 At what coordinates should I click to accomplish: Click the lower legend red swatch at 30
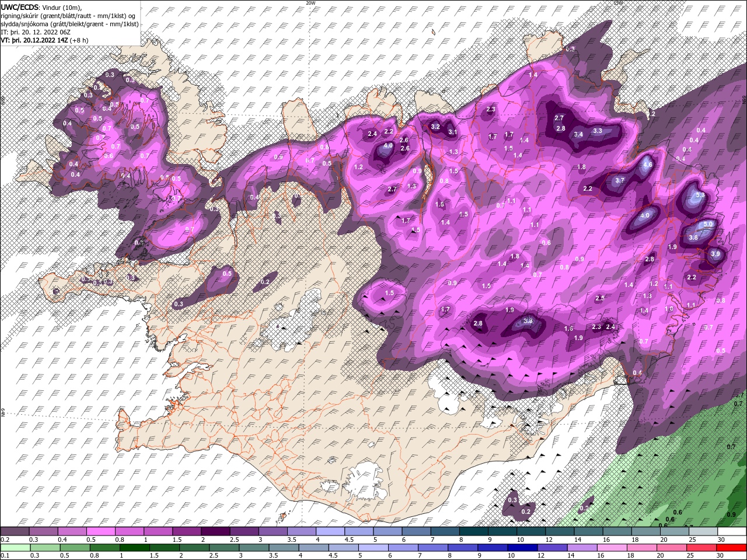[731, 548]
